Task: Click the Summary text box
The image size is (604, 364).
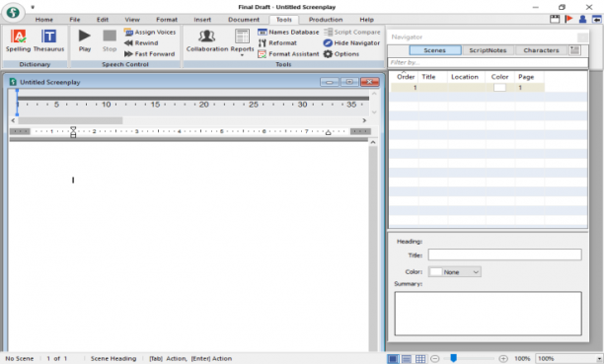Action: tap(488, 313)
